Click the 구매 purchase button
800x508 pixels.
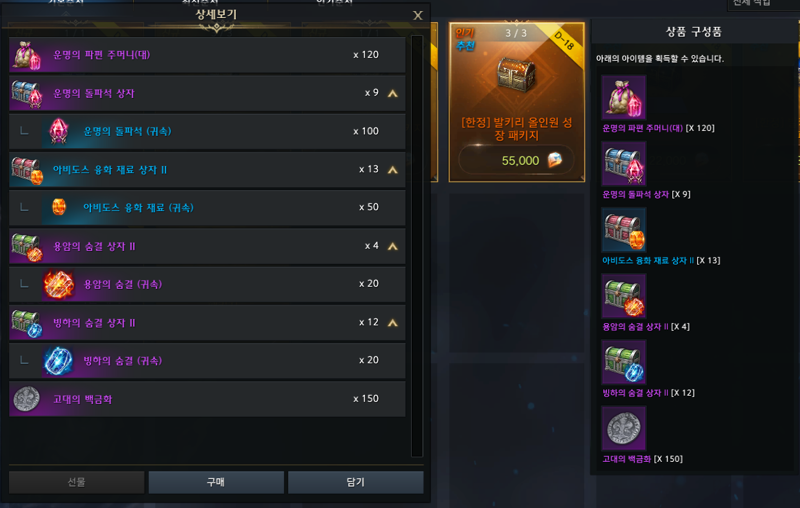[x=216, y=482]
